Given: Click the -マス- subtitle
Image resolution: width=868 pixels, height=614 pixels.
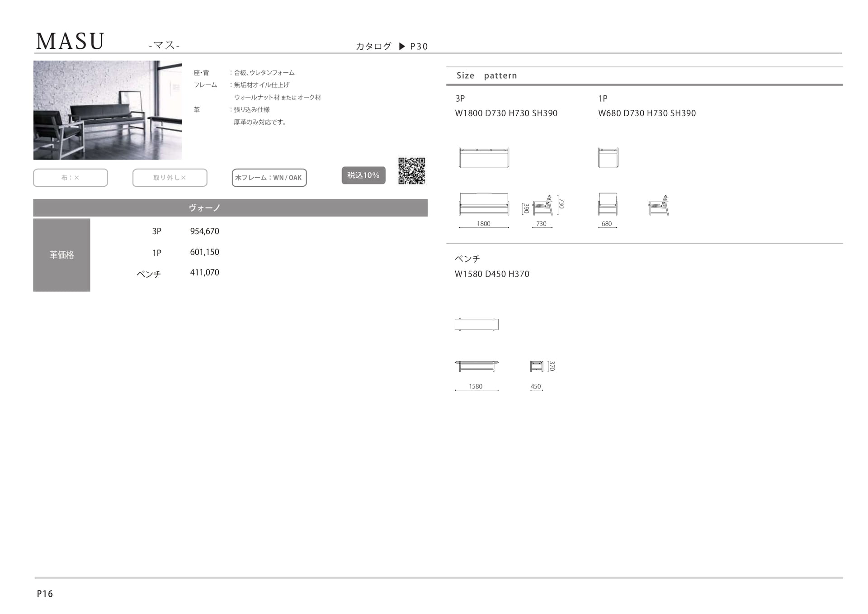Looking at the screenshot, I should coord(164,45).
